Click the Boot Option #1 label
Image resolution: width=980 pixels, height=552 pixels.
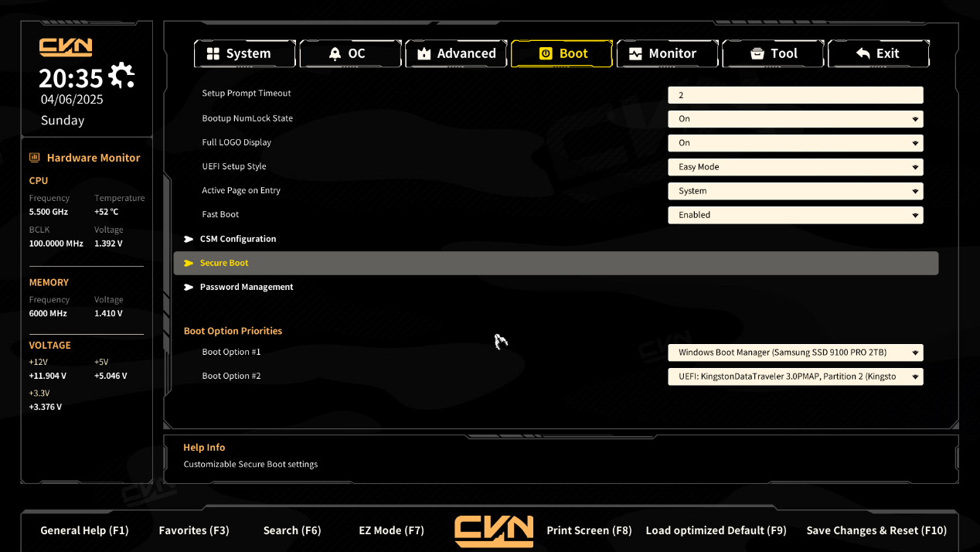(x=231, y=352)
